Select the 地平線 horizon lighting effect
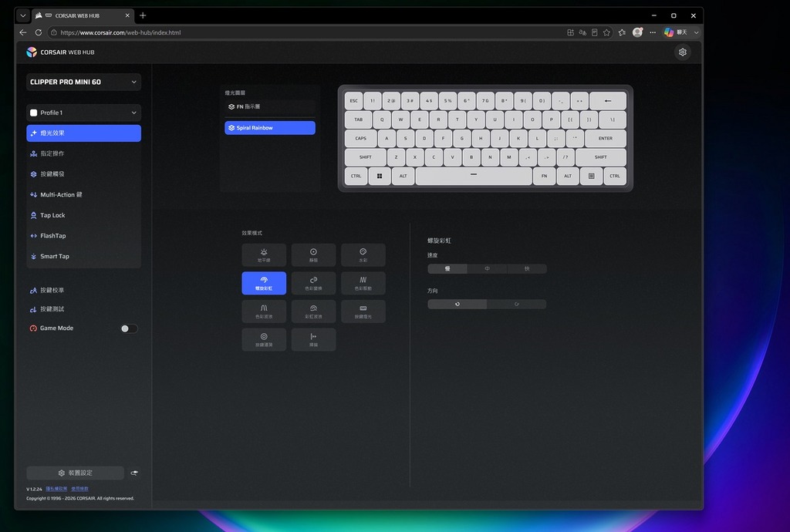This screenshot has height=532, width=790. (x=264, y=255)
